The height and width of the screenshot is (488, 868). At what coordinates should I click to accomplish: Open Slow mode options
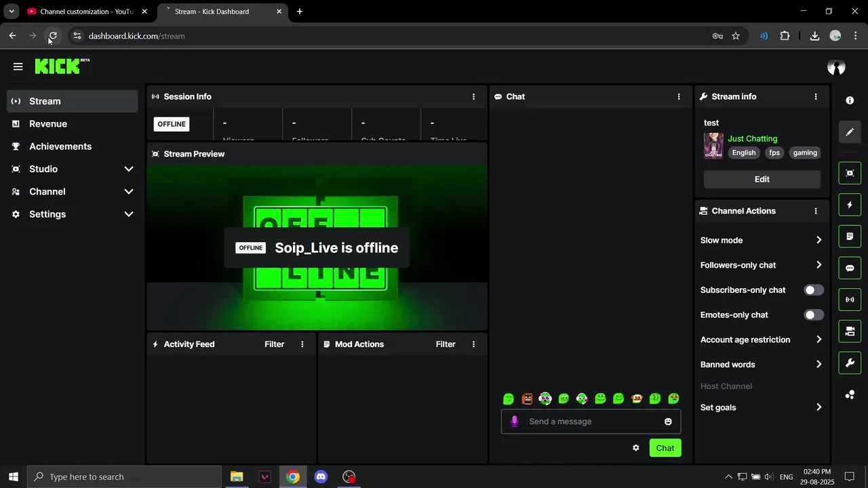click(x=762, y=241)
